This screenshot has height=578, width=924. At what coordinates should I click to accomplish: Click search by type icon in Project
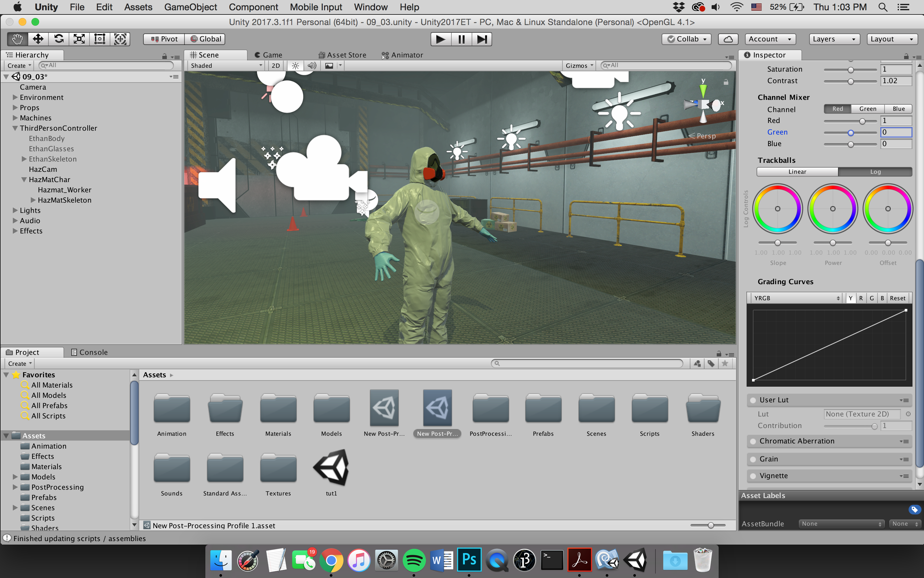697,363
